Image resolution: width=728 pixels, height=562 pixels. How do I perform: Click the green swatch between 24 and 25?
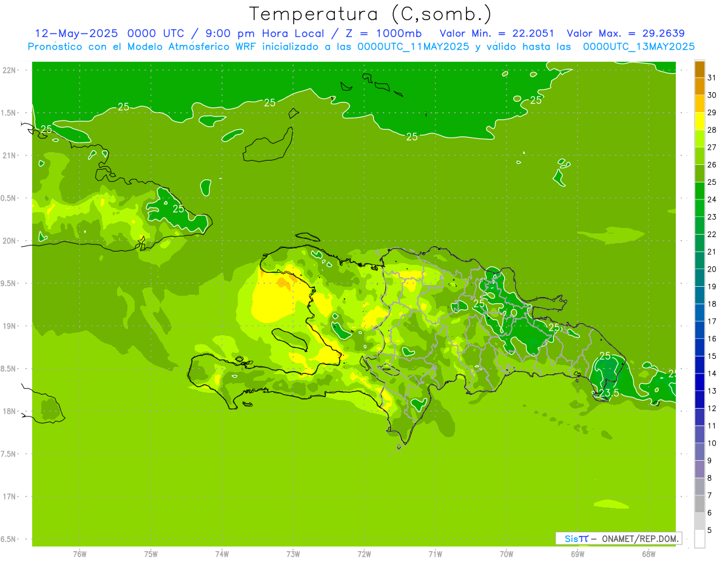coord(699,191)
